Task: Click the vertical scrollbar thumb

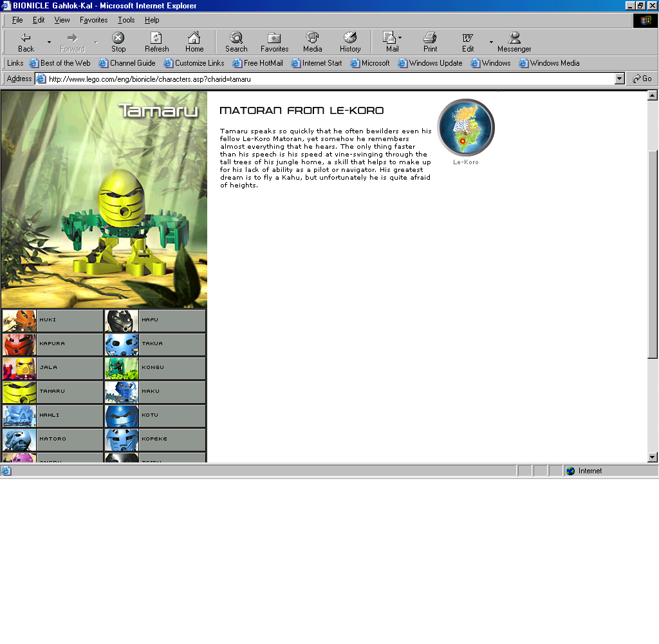Action: (653, 254)
